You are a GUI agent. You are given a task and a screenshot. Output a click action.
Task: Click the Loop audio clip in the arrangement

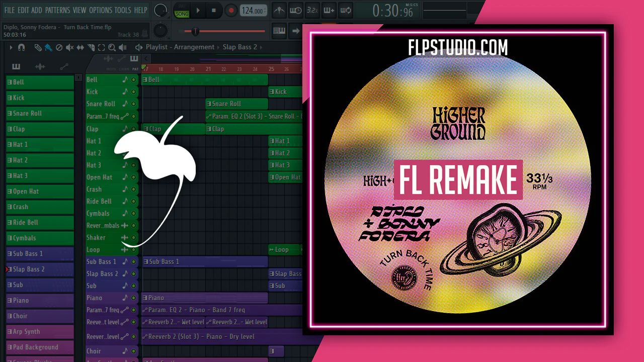click(284, 250)
